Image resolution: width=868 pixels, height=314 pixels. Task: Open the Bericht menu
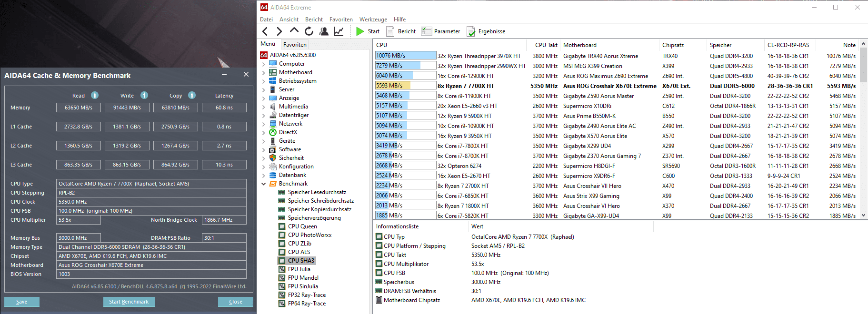coord(314,20)
